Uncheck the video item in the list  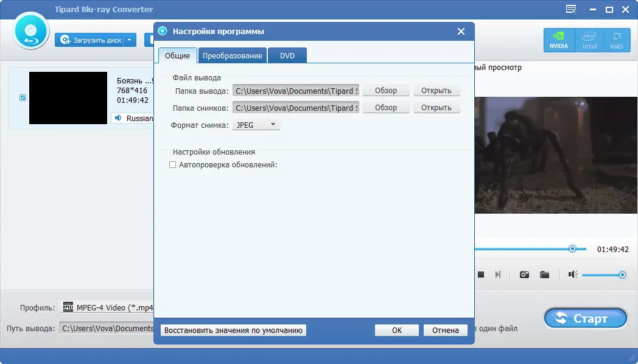click(x=23, y=97)
